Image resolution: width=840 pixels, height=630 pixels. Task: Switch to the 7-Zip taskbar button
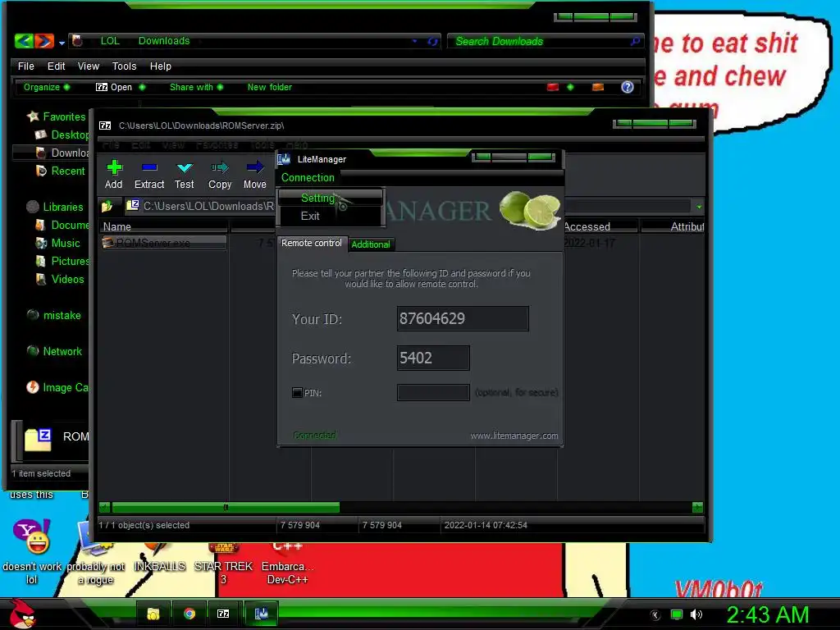tap(223, 614)
